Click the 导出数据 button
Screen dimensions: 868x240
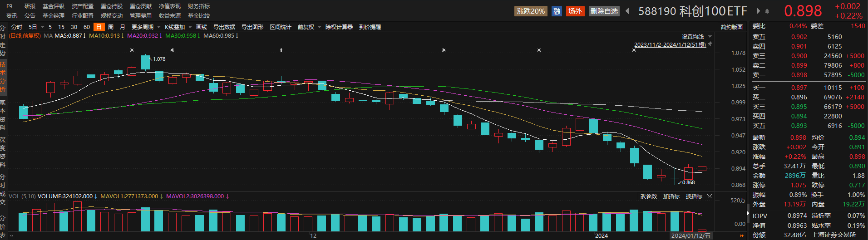(x=224, y=27)
